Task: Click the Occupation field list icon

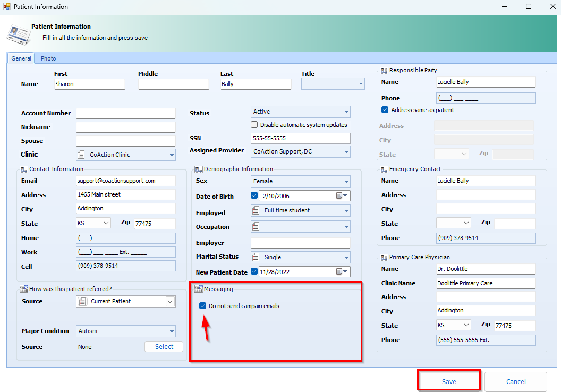Action: coord(256,227)
